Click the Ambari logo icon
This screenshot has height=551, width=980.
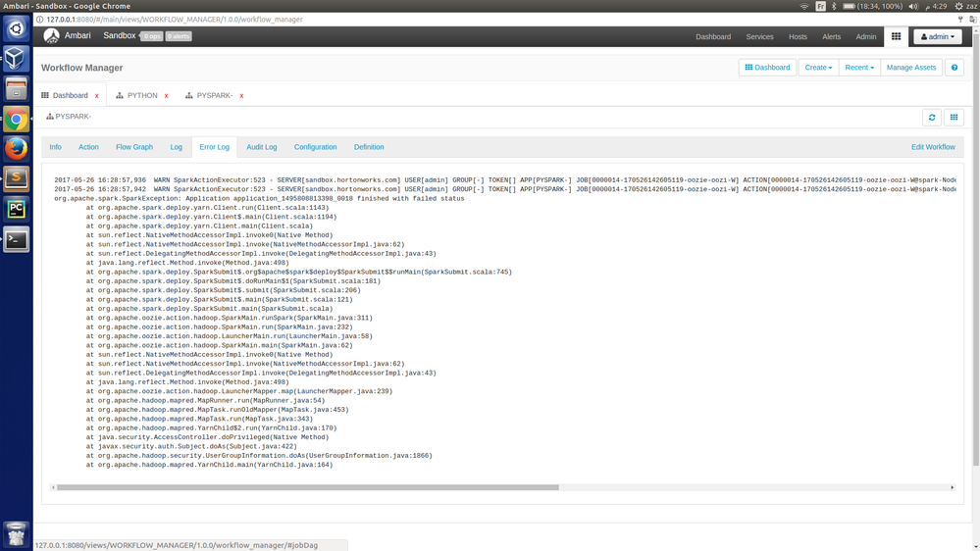coord(51,36)
